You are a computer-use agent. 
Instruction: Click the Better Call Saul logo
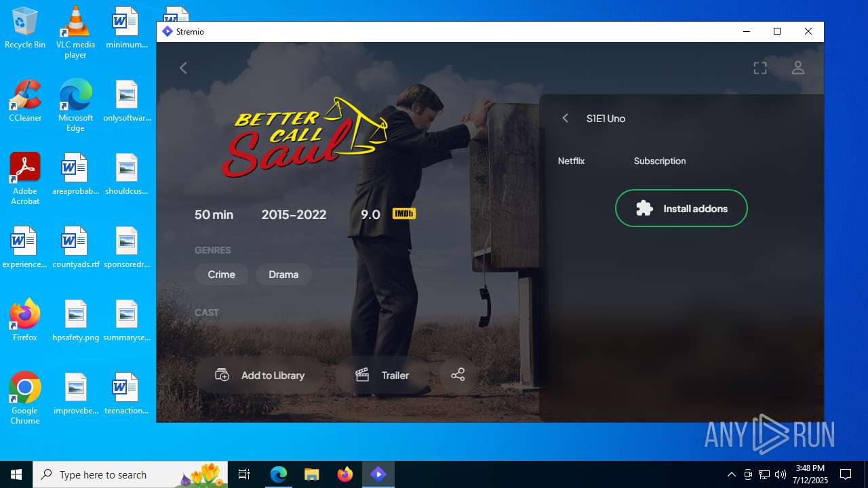pos(304,136)
